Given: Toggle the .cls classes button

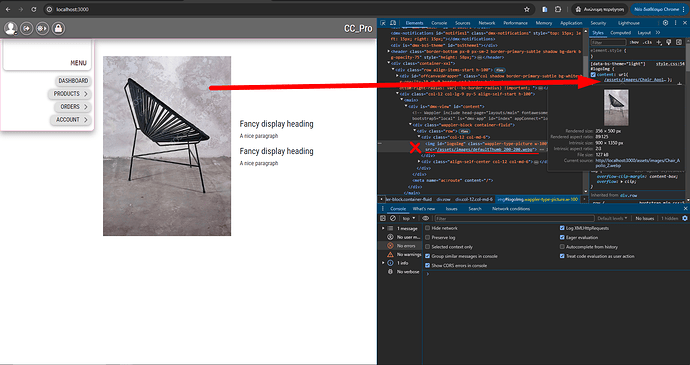Looking at the screenshot, I should click(x=647, y=42).
